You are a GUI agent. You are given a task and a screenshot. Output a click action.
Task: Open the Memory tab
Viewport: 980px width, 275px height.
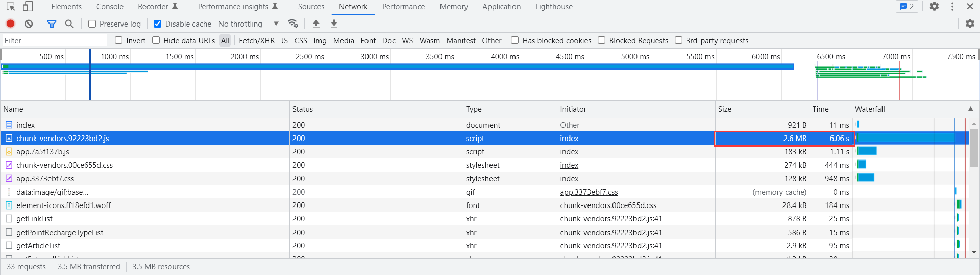click(454, 7)
